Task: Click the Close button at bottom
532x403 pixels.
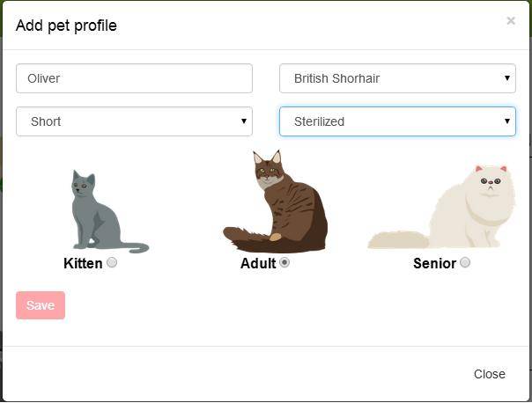Action: (489, 374)
